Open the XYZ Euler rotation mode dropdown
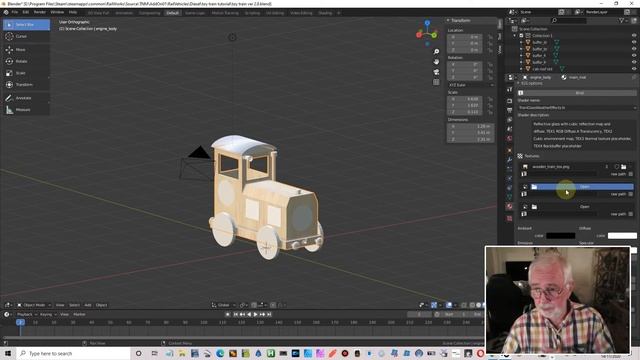 [471, 85]
